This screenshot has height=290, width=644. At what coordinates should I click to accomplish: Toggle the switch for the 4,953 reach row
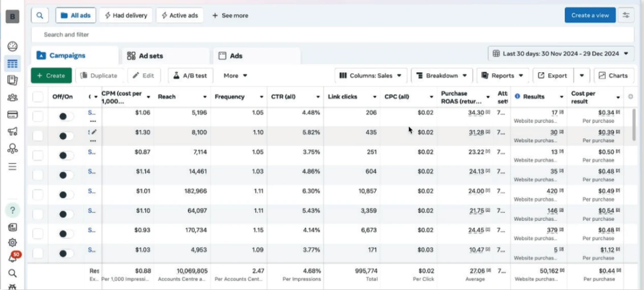(66, 254)
